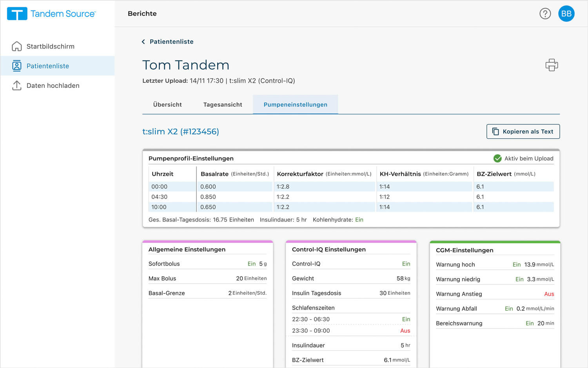Viewport: 588px width, 368px height.
Task: Click the Allgemeine Einstellungen card title
Action: [x=187, y=249]
